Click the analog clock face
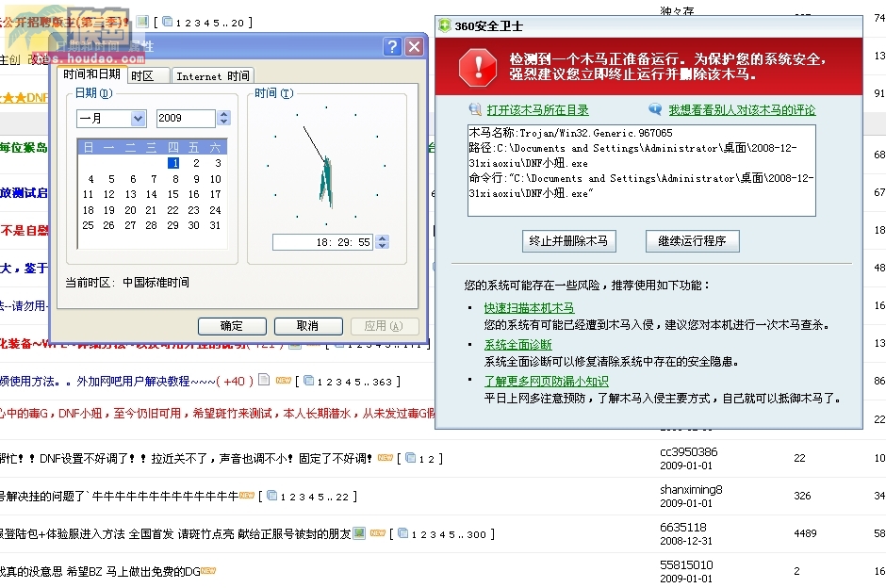The height and width of the screenshot is (588, 886). (326, 166)
